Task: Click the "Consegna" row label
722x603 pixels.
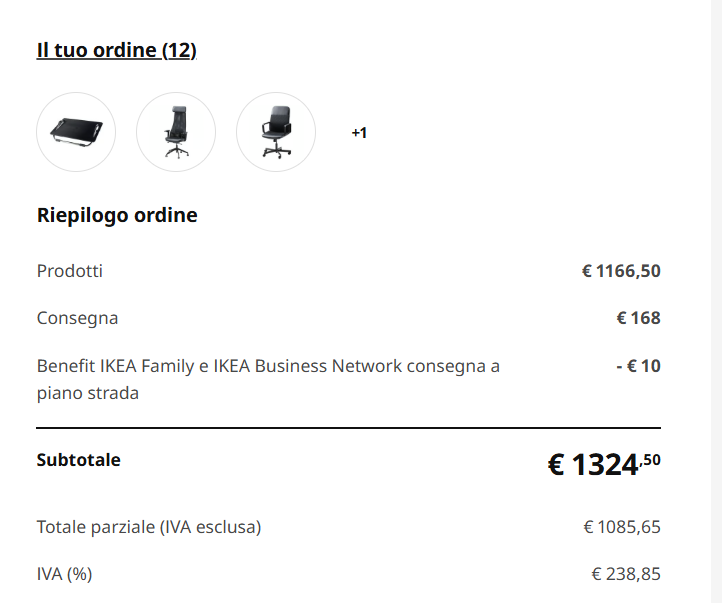Action: 77,318
